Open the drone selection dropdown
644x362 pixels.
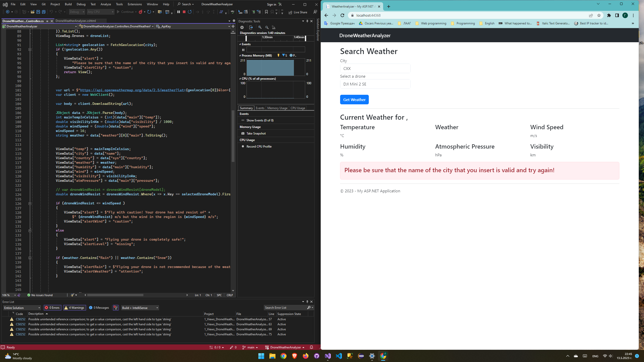click(375, 84)
